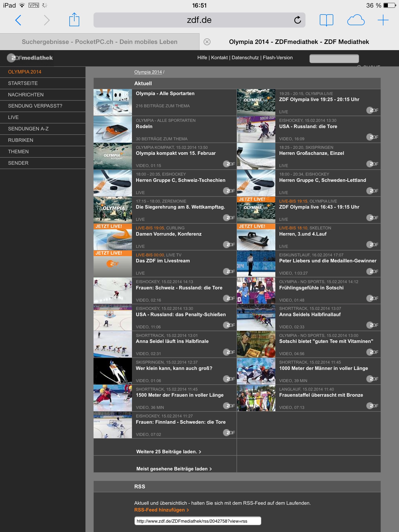Click the Olympia 2014 breadcrumb link

point(148,72)
